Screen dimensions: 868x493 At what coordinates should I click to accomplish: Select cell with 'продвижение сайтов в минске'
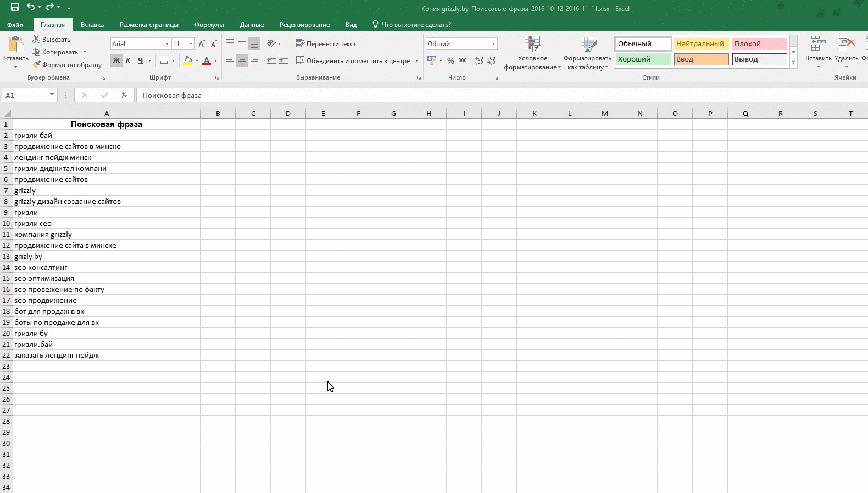107,146
